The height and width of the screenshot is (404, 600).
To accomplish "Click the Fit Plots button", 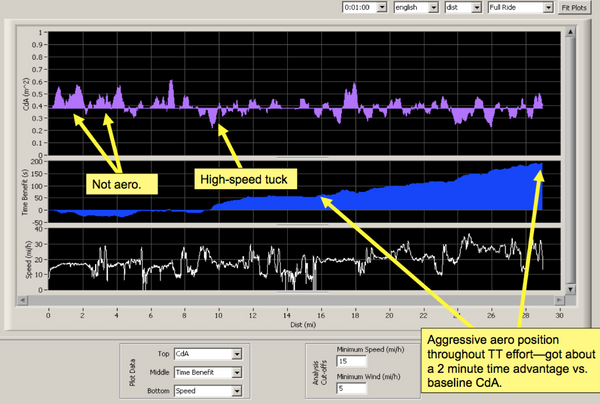I will [573, 7].
